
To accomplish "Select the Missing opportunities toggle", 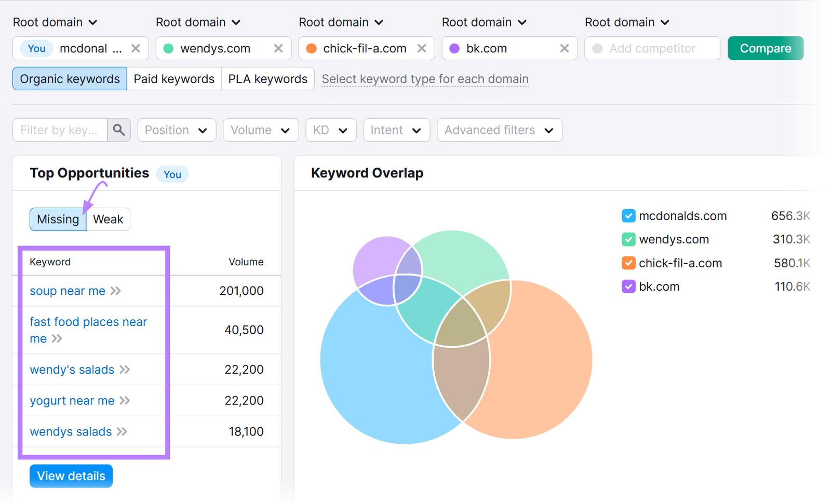I will [58, 219].
